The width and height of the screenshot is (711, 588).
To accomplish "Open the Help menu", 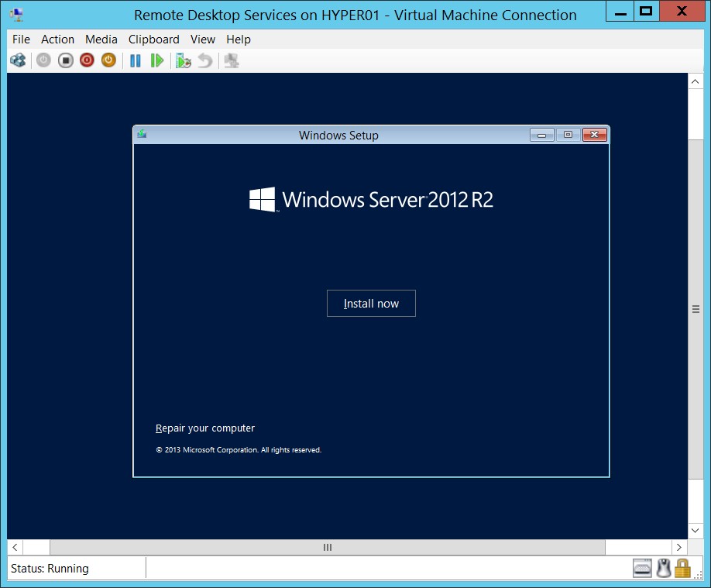I will click(x=239, y=40).
